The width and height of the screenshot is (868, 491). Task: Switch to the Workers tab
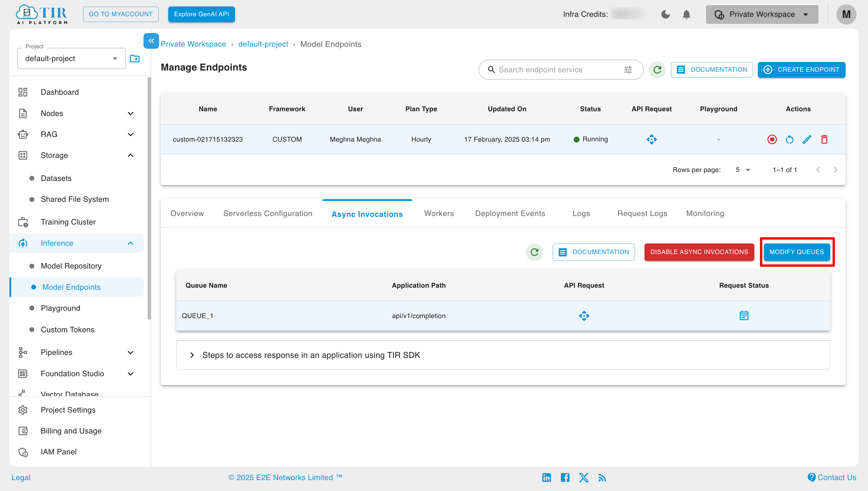pyautogui.click(x=438, y=213)
